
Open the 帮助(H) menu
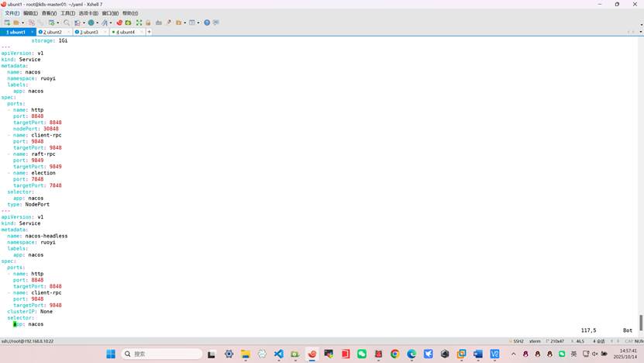coord(130,13)
